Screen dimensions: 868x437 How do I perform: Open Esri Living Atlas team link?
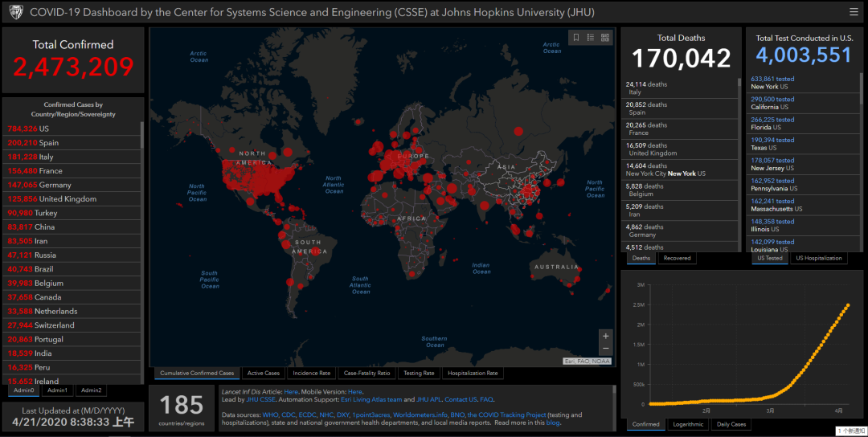[371, 399]
